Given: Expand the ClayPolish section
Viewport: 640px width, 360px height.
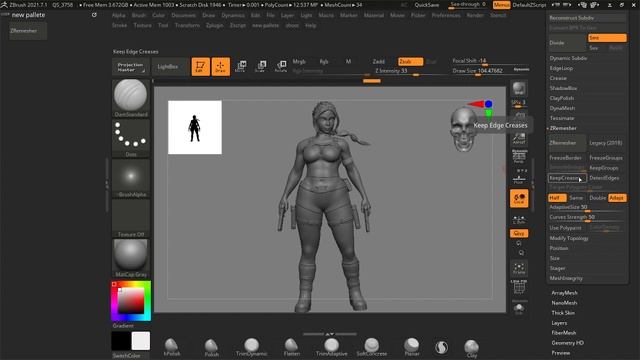Looking at the screenshot, I should pyautogui.click(x=562, y=98).
